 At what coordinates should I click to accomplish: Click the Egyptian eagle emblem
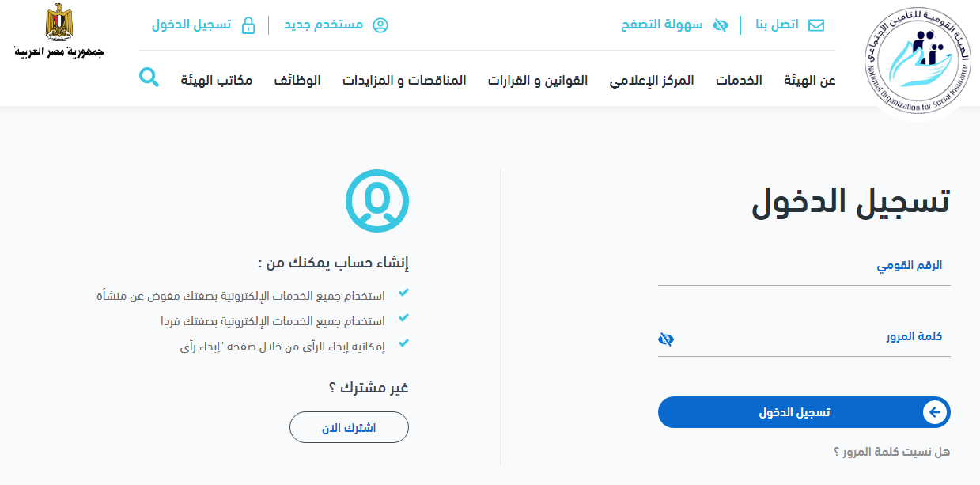click(x=59, y=23)
